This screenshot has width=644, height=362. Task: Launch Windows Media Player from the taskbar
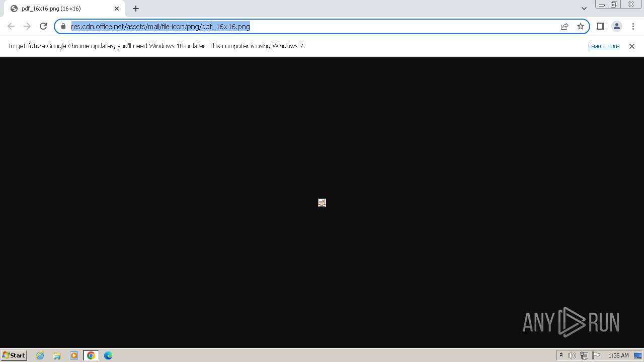pyautogui.click(x=74, y=355)
